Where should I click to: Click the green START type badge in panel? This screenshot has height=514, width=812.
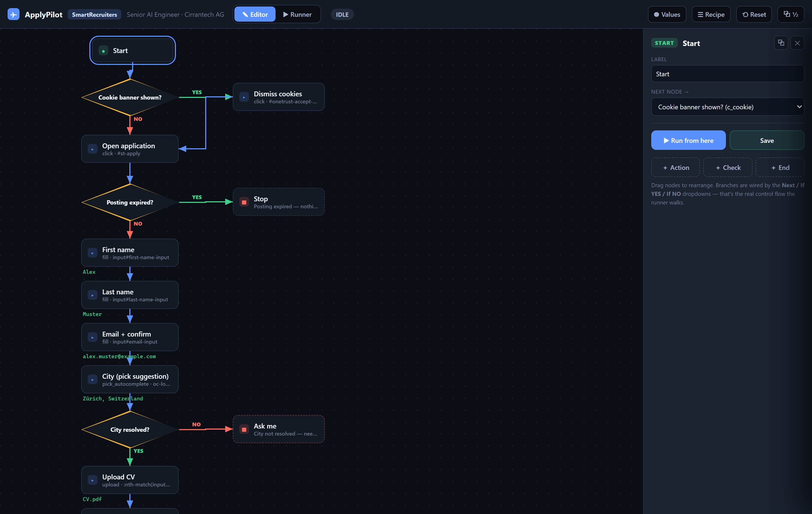[664, 43]
